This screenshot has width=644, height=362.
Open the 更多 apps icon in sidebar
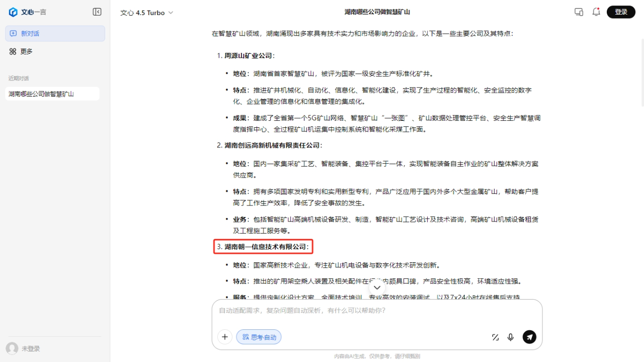pyautogui.click(x=13, y=51)
